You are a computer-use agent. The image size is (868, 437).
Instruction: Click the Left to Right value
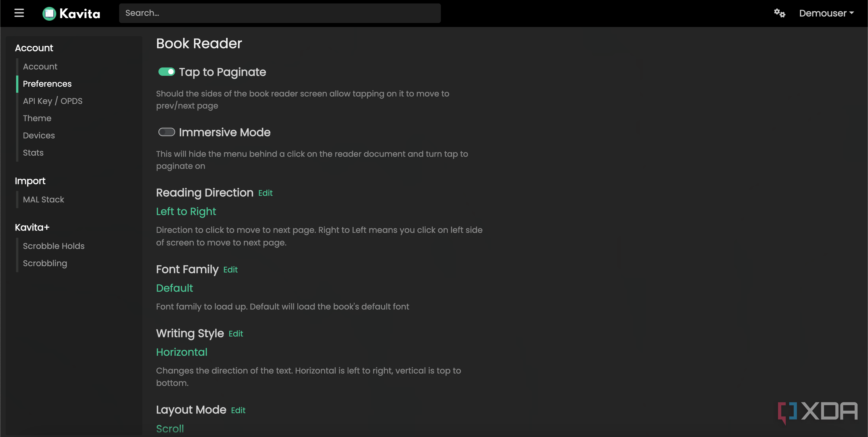(x=186, y=211)
